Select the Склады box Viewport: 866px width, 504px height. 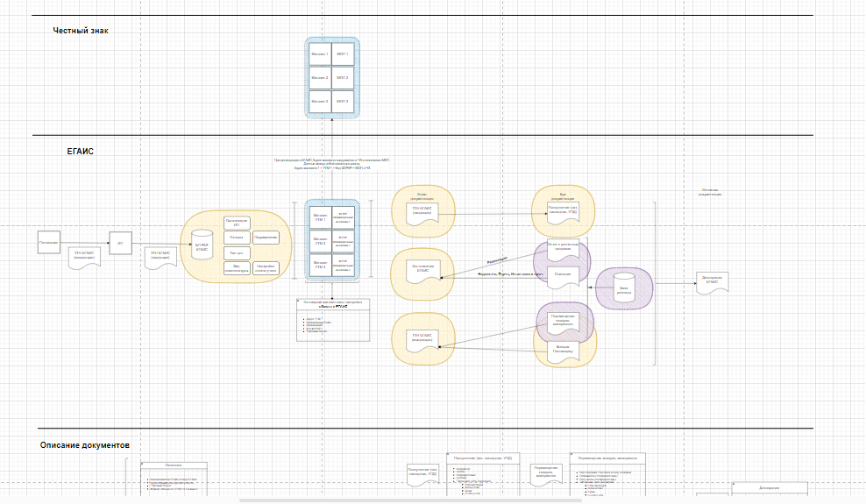pyautogui.click(x=237, y=238)
